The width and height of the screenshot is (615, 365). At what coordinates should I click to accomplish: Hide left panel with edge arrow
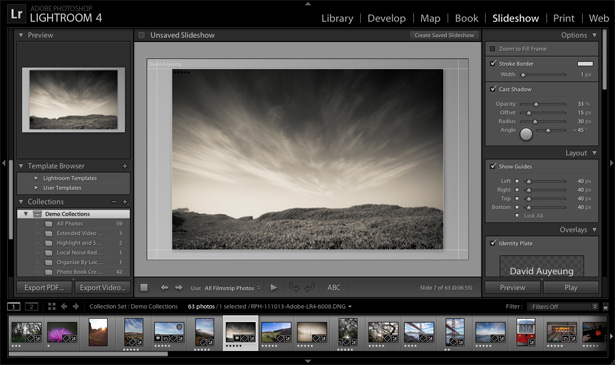4,163
